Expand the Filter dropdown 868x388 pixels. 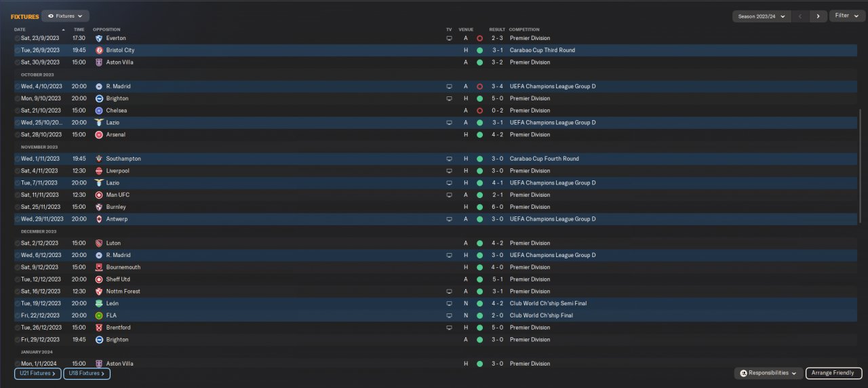coord(847,16)
